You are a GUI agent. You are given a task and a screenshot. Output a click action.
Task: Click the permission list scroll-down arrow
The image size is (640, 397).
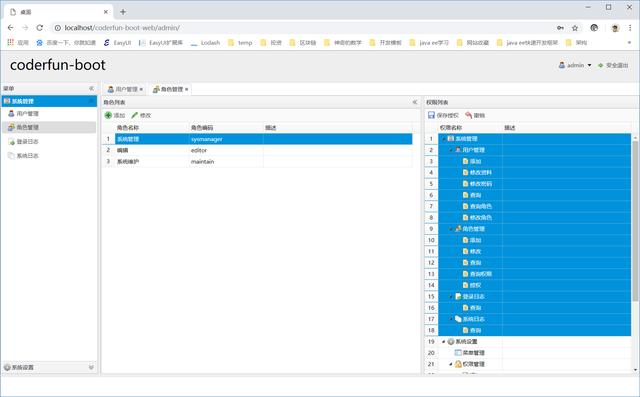[x=636, y=370]
